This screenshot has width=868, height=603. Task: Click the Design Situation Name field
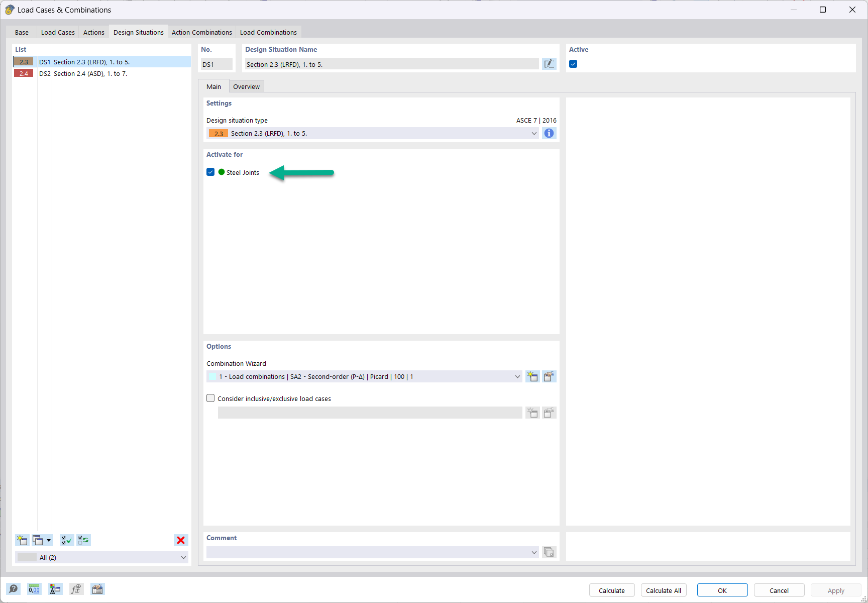pos(392,64)
